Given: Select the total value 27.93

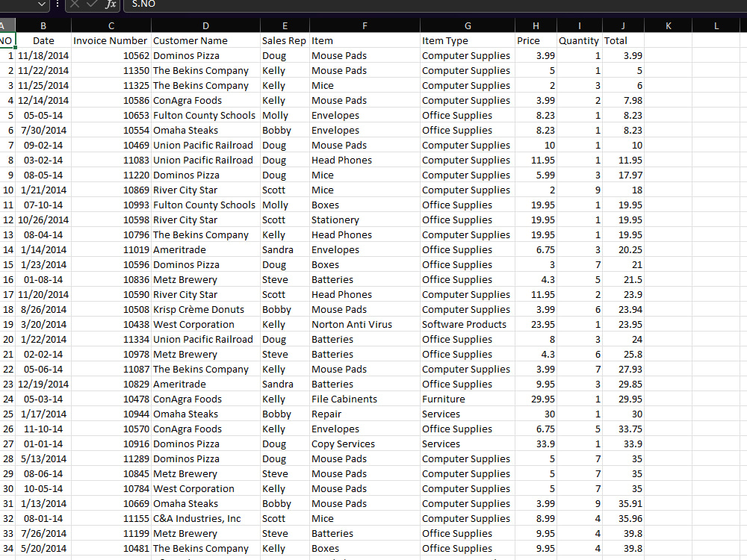Looking at the screenshot, I should click(623, 369).
